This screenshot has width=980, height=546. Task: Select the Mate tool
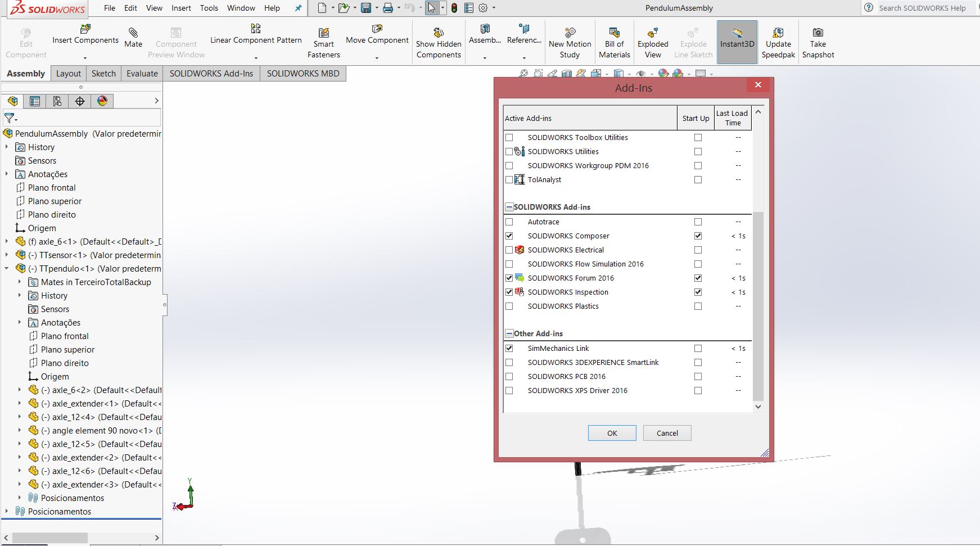(133, 38)
